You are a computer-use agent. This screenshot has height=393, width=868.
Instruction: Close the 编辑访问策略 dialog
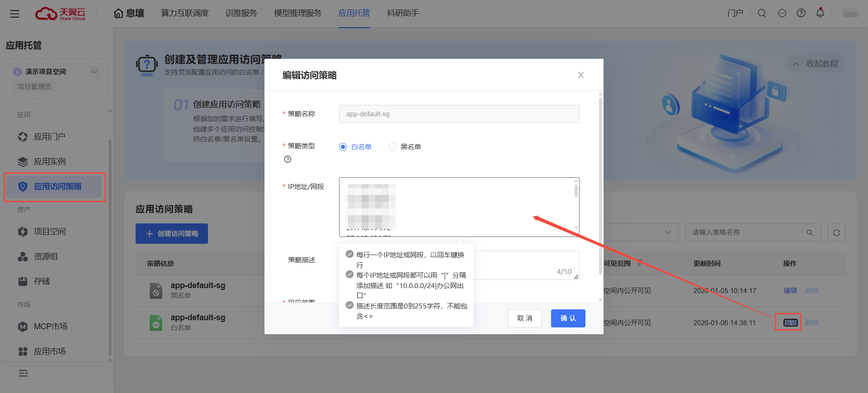[581, 75]
